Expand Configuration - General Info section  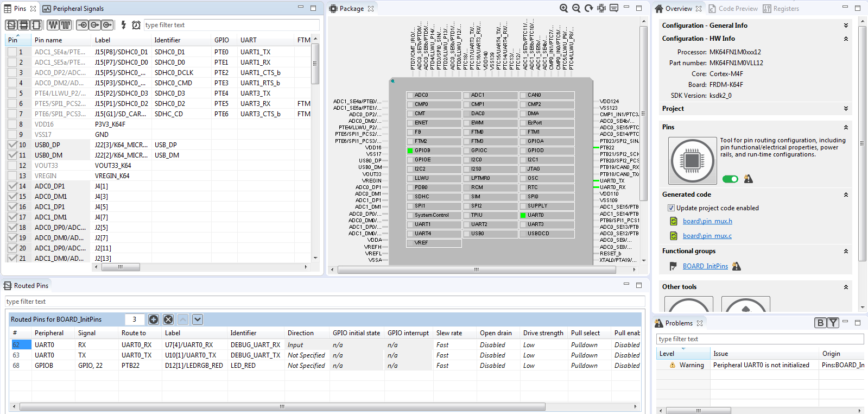tap(846, 26)
